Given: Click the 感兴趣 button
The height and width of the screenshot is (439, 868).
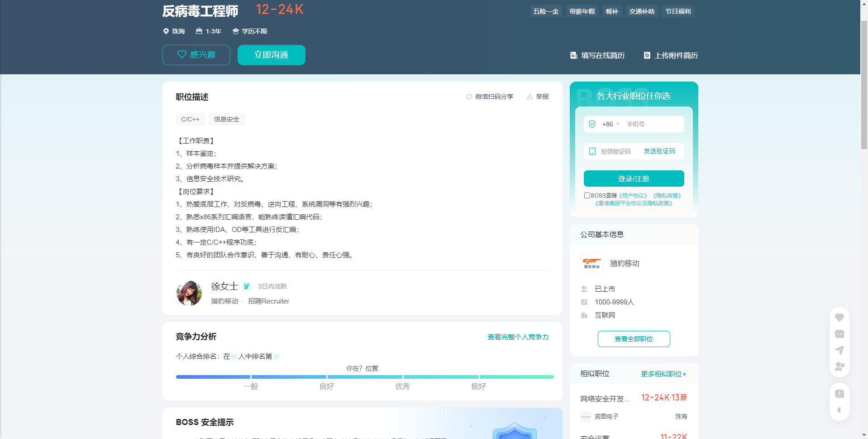Looking at the screenshot, I should [x=196, y=55].
